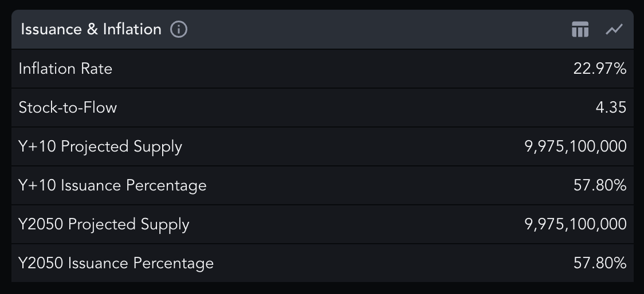Click the Issuance & Inflation panel title

tap(91, 29)
